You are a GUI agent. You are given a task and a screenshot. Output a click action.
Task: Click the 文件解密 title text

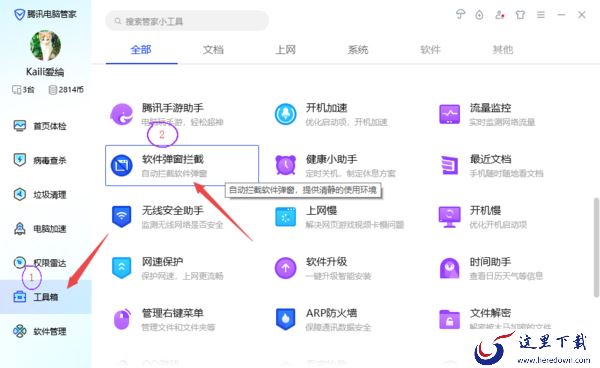point(490,313)
